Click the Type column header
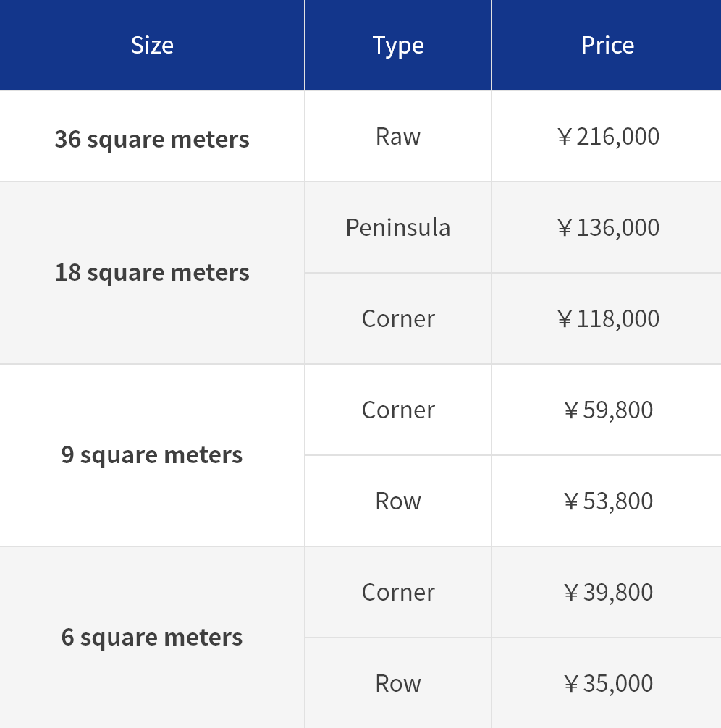Viewport: 721px width, 728px height. click(398, 45)
